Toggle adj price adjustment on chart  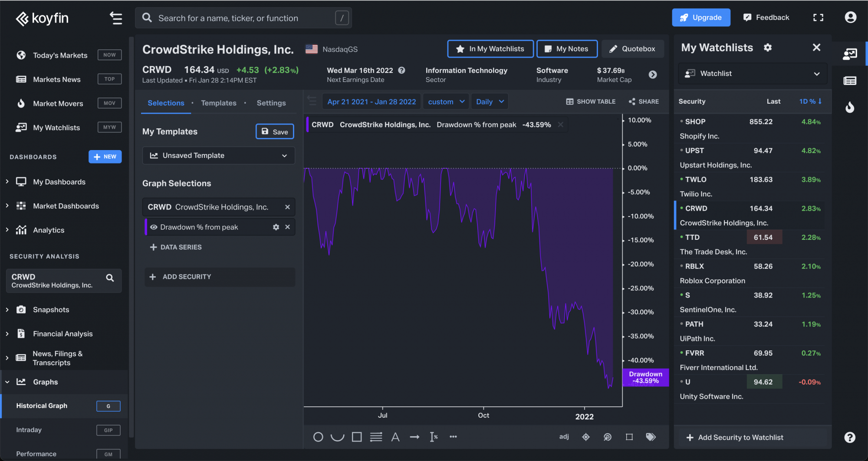pos(564,437)
